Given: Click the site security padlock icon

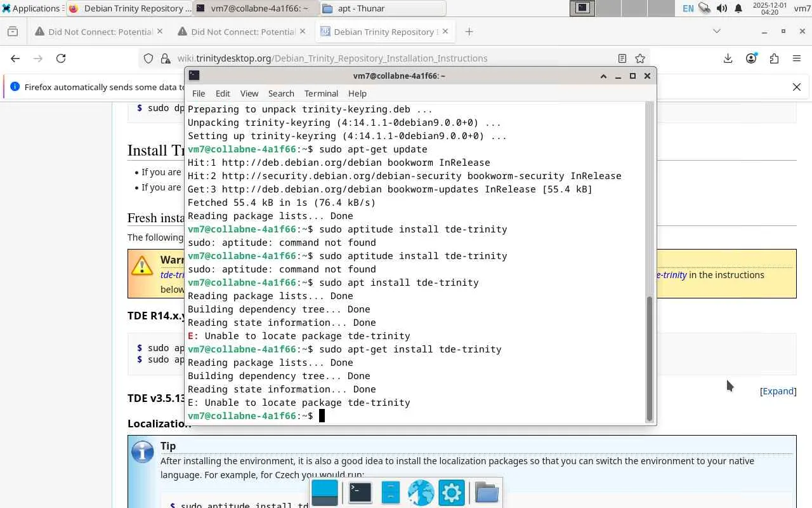Looking at the screenshot, I should [166, 58].
